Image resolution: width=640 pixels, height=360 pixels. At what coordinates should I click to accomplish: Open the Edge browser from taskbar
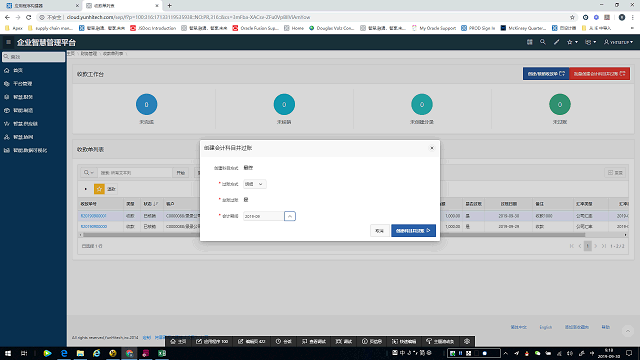point(64,353)
